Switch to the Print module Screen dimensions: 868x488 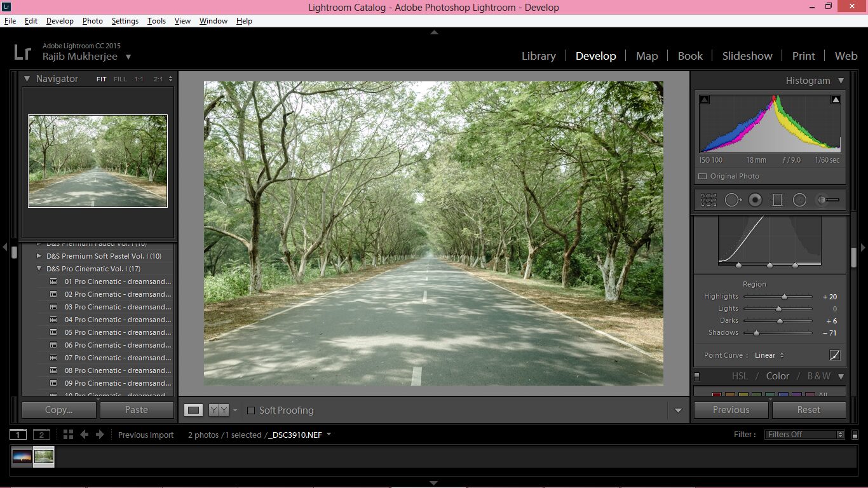tap(803, 56)
